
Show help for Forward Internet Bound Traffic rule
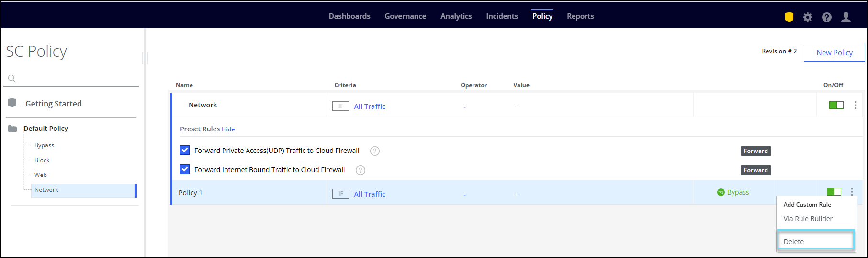pos(361,170)
